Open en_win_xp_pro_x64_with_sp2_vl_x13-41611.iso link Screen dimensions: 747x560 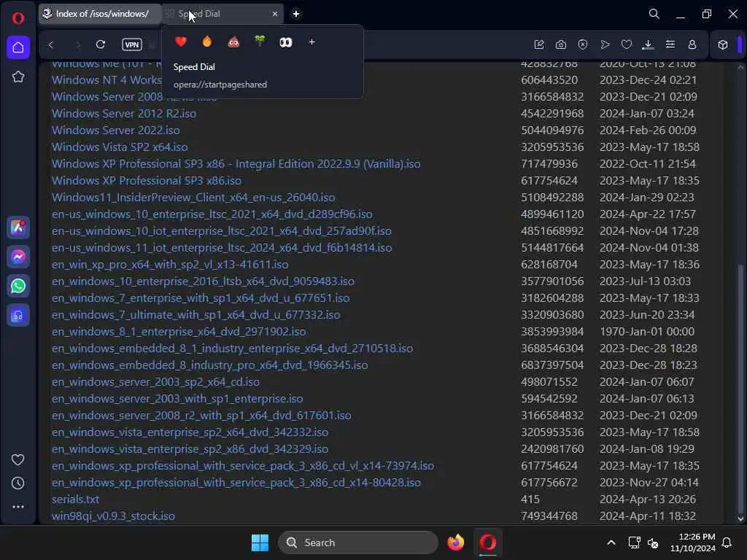[x=170, y=264]
